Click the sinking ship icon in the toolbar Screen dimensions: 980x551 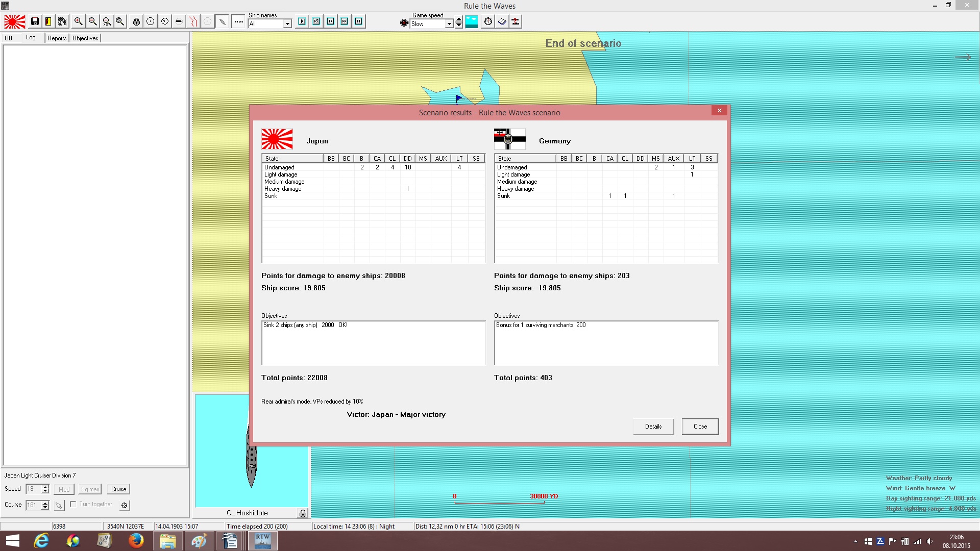tap(516, 21)
